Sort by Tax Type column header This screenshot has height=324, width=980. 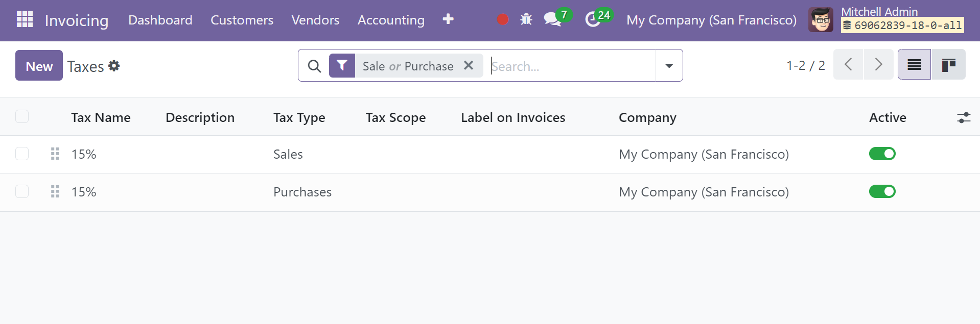[299, 117]
